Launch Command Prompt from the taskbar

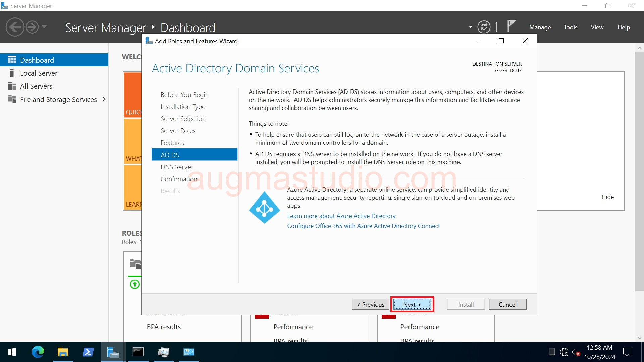coord(138,352)
